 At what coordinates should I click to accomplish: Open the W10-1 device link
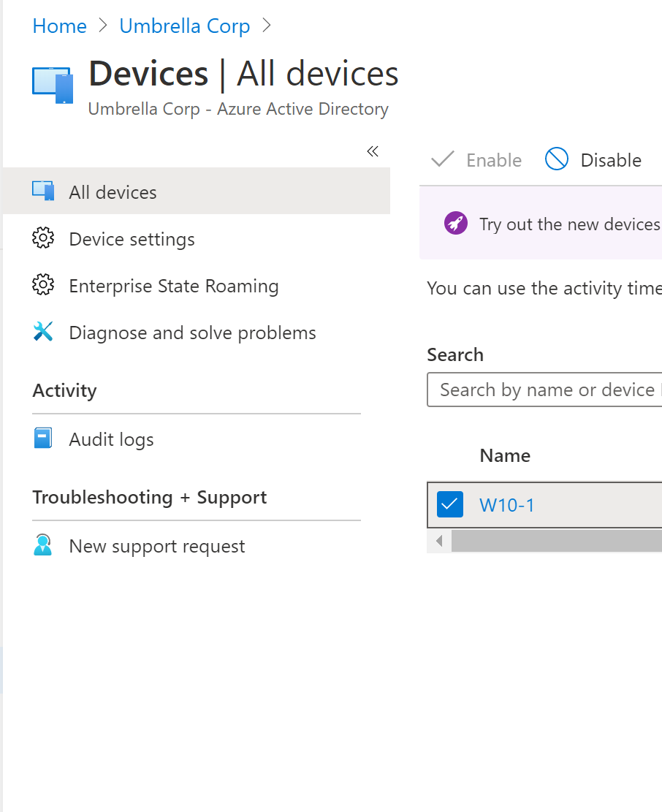click(x=506, y=505)
